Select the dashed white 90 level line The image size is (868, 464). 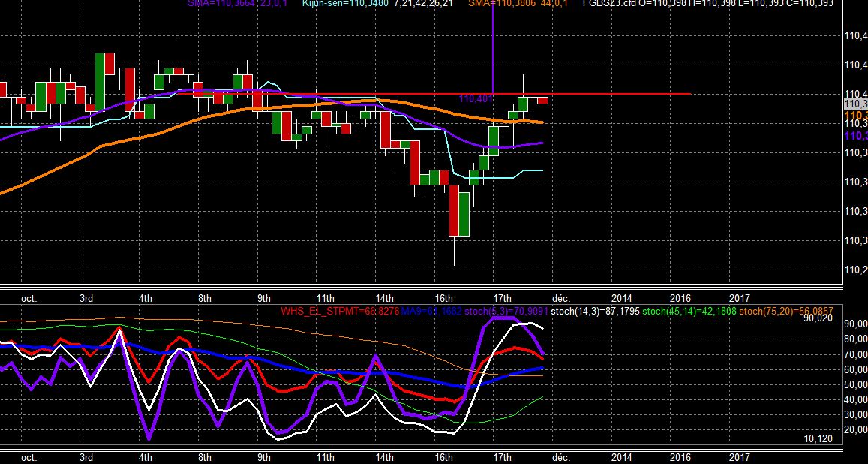[421, 324]
